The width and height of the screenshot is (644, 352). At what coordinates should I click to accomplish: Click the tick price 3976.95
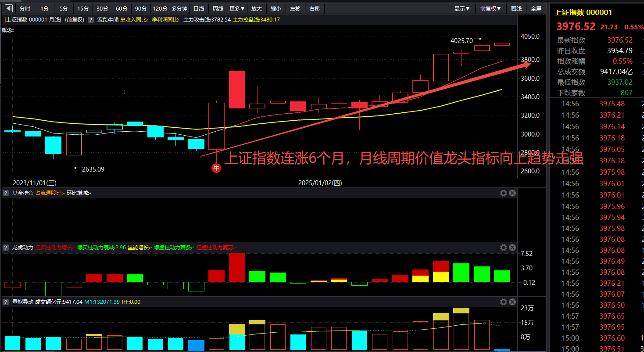(612, 327)
